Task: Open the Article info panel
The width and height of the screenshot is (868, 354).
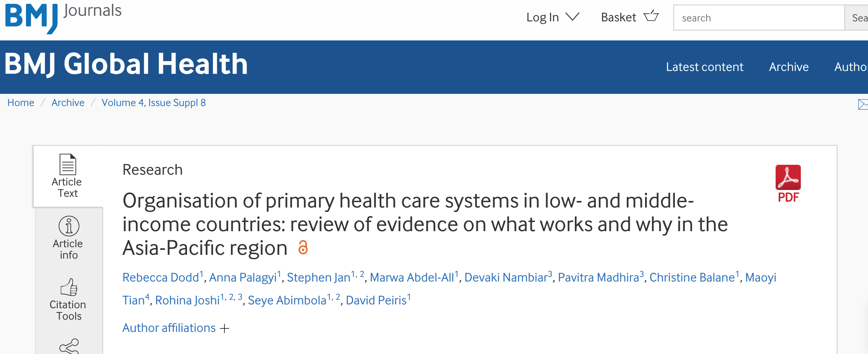Action: [x=68, y=238]
